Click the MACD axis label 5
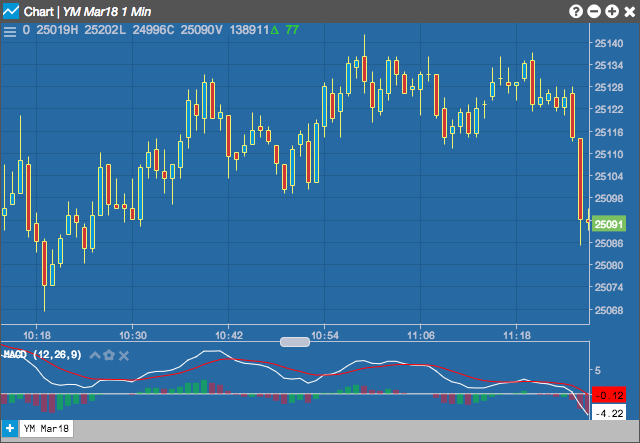 point(598,370)
